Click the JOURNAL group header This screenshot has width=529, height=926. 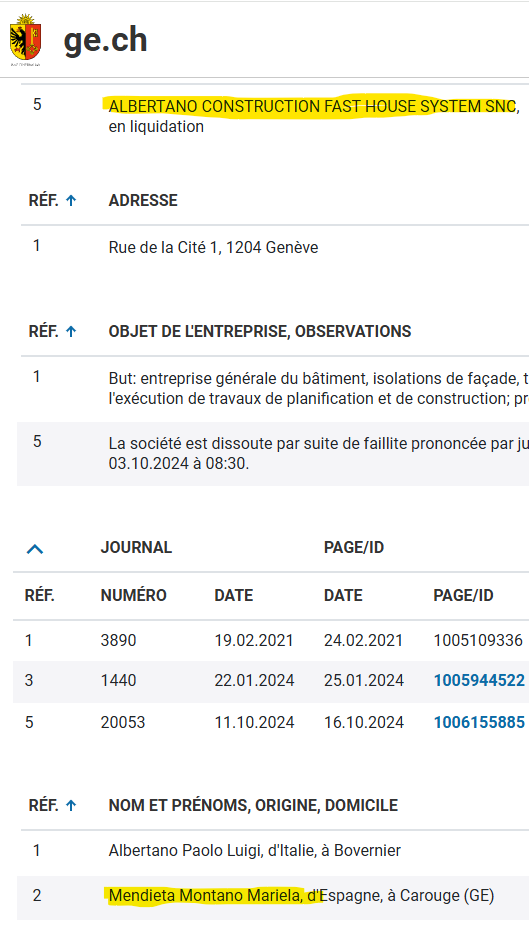click(x=136, y=547)
